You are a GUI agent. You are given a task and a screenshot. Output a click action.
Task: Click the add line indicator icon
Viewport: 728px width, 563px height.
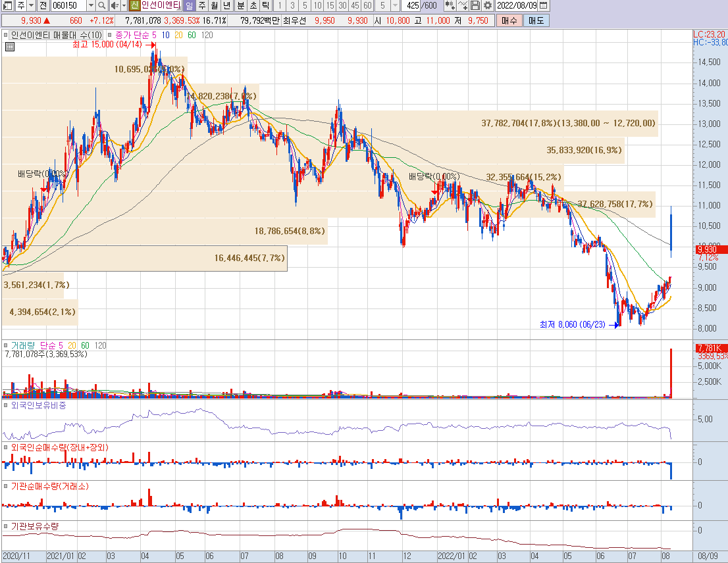point(463,5)
